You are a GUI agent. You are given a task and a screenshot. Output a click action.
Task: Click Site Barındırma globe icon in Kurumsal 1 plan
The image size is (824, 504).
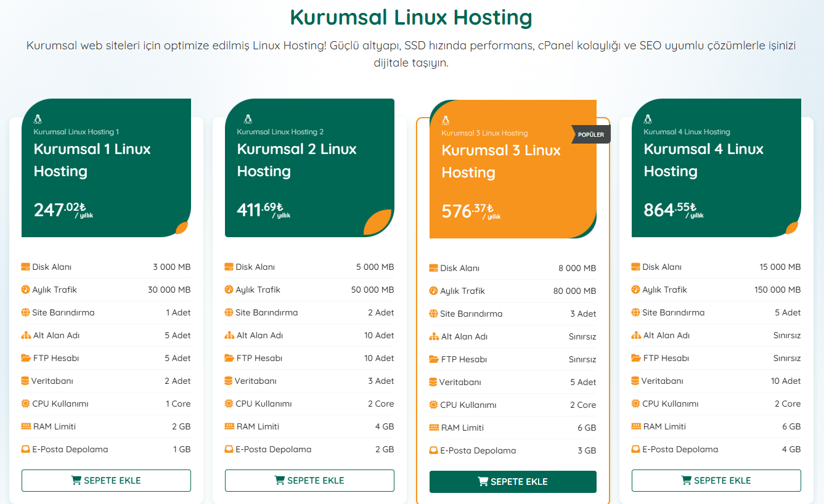click(25, 312)
